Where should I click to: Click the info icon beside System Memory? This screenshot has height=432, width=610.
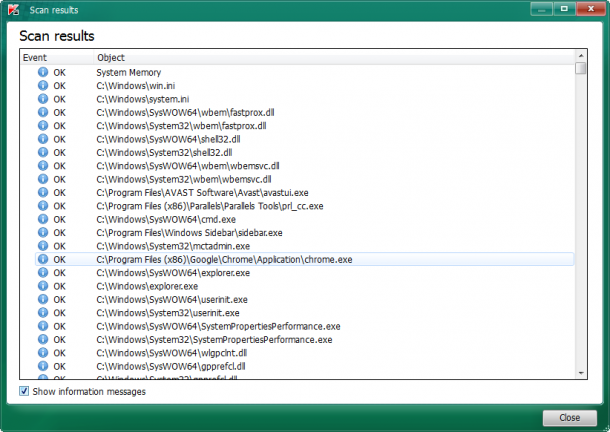point(43,72)
